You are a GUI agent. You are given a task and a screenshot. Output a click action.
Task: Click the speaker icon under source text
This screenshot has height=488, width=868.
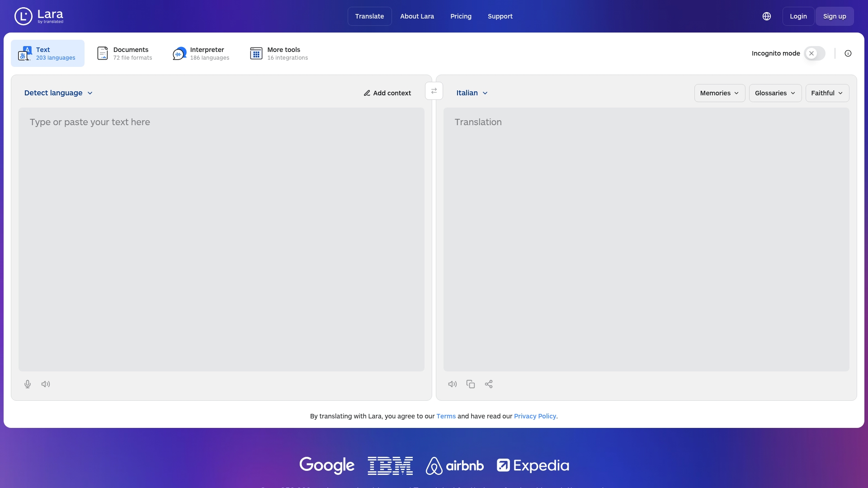45,384
